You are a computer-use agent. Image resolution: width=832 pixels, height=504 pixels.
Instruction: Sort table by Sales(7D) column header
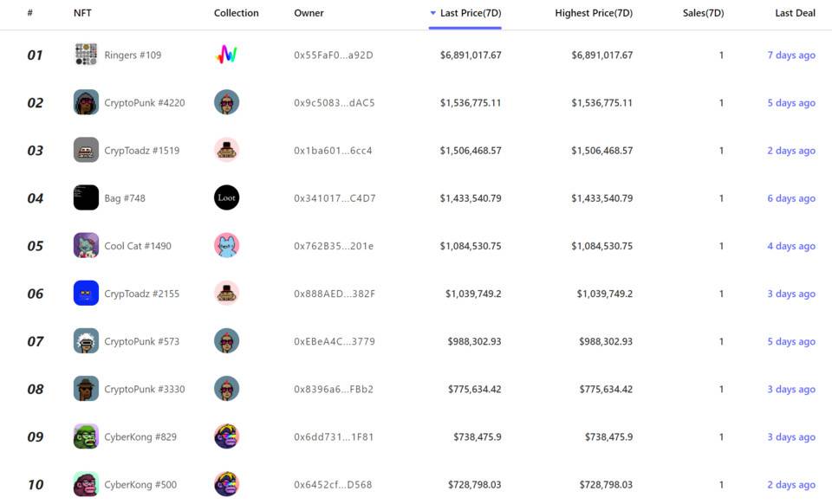tap(703, 13)
